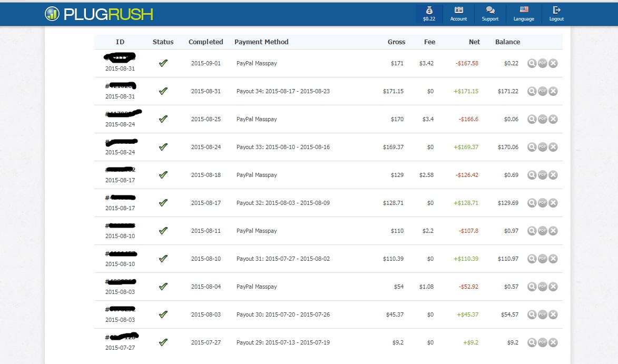Image resolution: width=618 pixels, height=364 pixels.
Task: Click the Payment Method column header
Action: pyautogui.click(x=261, y=42)
